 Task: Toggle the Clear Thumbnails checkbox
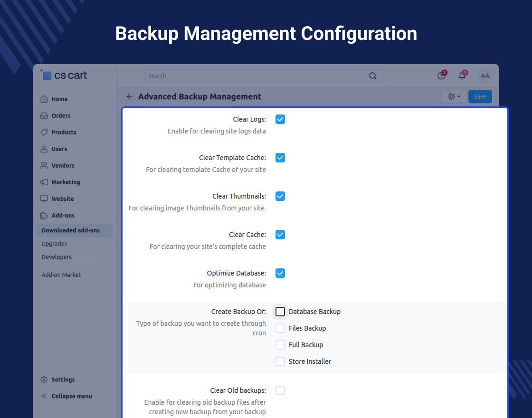[280, 196]
